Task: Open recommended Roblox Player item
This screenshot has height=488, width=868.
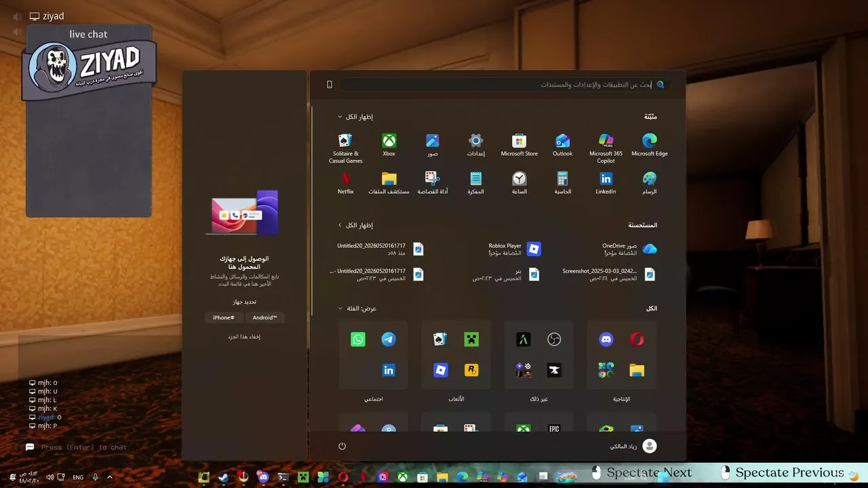Action: [x=514, y=249]
